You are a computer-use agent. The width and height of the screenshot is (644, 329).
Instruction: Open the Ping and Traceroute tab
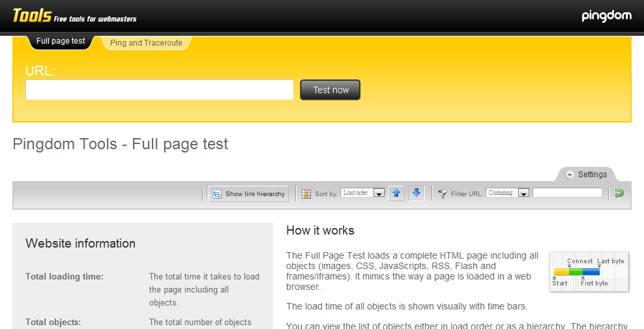click(146, 43)
